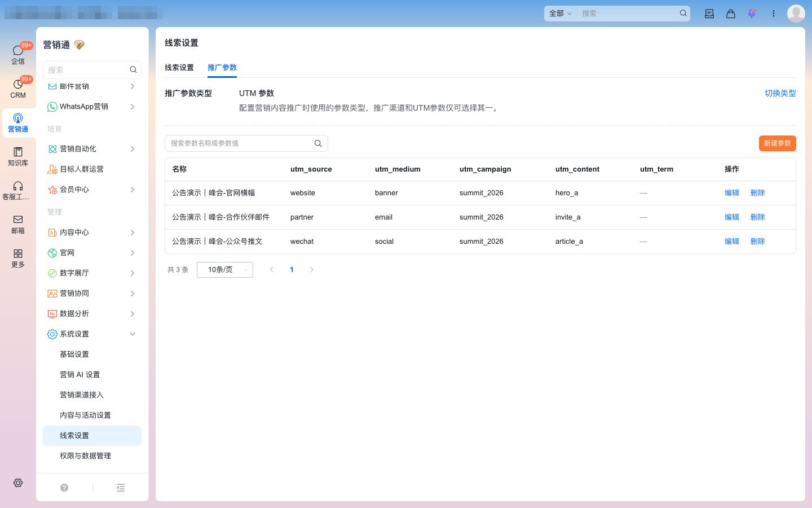Open the 全部 search scope dropdown

click(561, 13)
